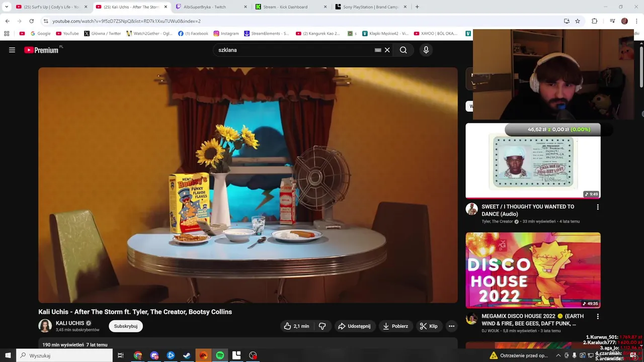644x362 pixels.
Task: Download the video with Pobierz
Action: click(395, 326)
